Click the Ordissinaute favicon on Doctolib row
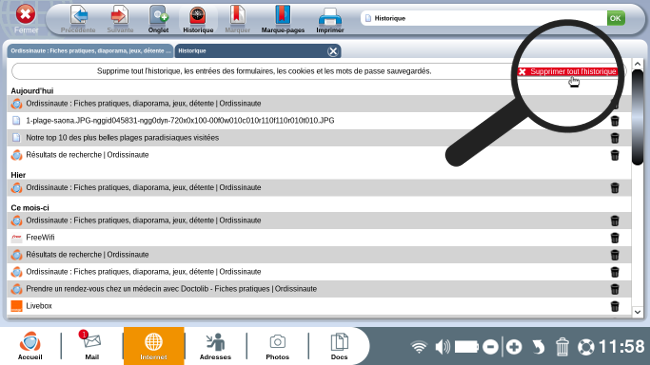The width and height of the screenshot is (650, 365). (x=17, y=289)
